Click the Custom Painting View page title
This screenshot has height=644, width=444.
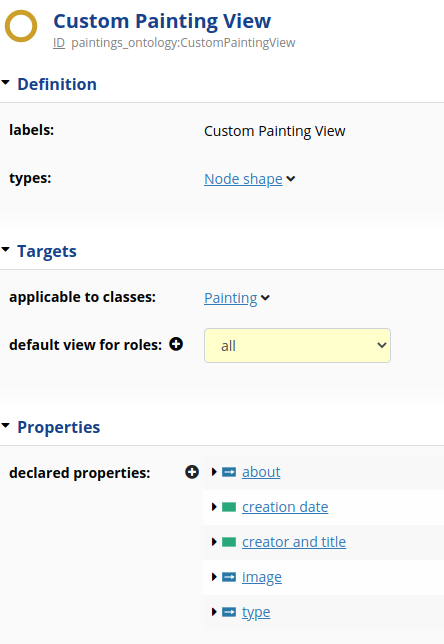(162, 21)
